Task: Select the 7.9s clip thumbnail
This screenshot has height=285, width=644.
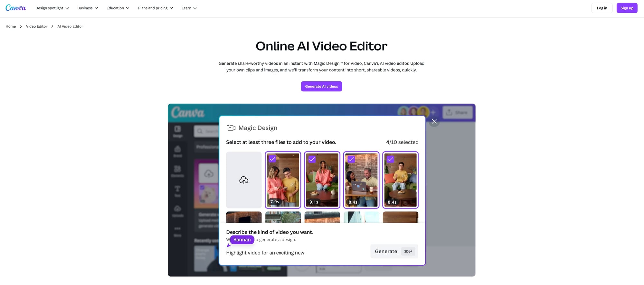Action: pos(283,180)
